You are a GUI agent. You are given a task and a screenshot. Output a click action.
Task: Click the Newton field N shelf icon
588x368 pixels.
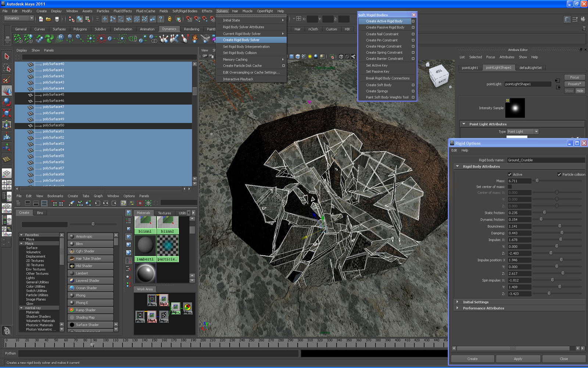coord(80,38)
